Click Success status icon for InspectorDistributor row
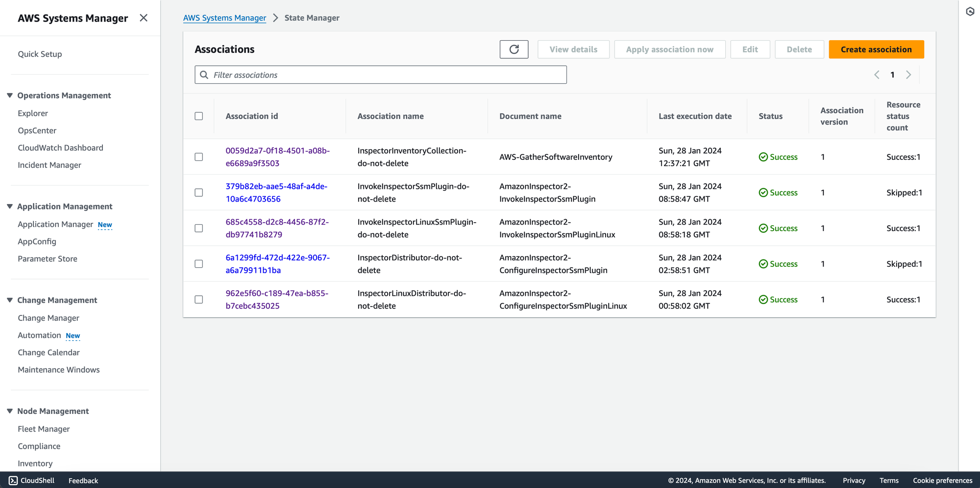 click(763, 264)
